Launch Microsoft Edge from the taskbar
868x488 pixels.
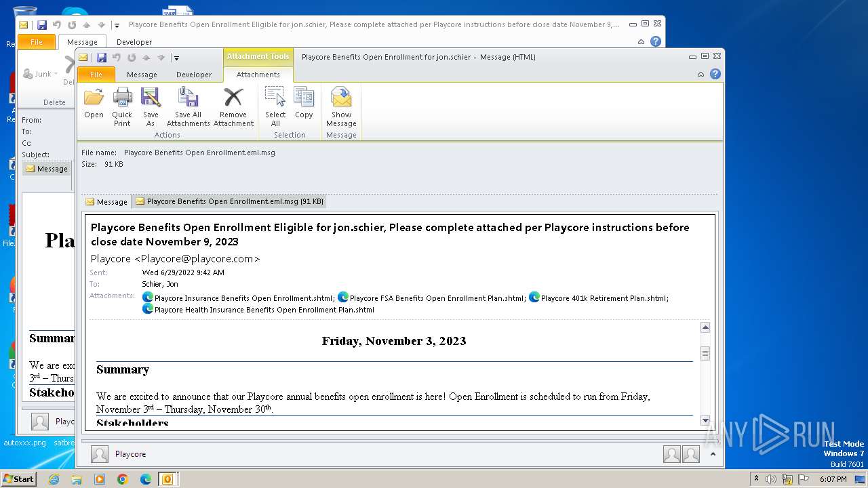pos(146,479)
